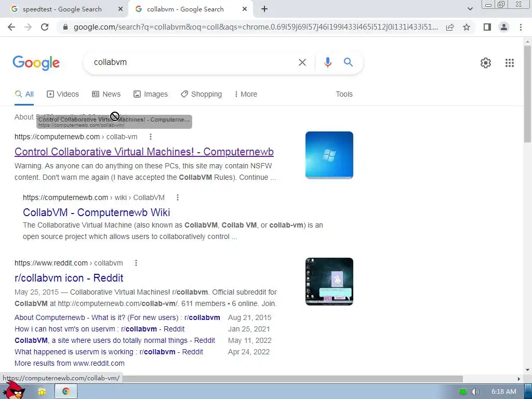
Task: Go back to the previous page
Action: tap(11, 27)
